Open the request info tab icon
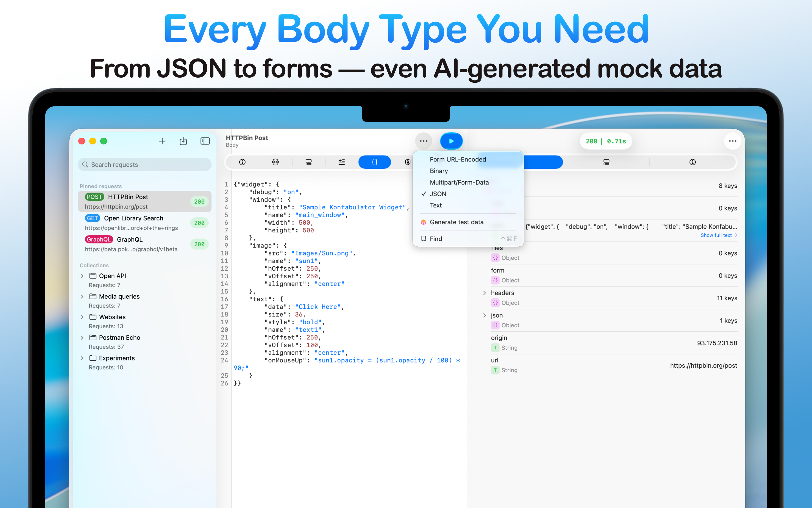The width and height of the screenshot is (812, 508). [x=242, y=162]
